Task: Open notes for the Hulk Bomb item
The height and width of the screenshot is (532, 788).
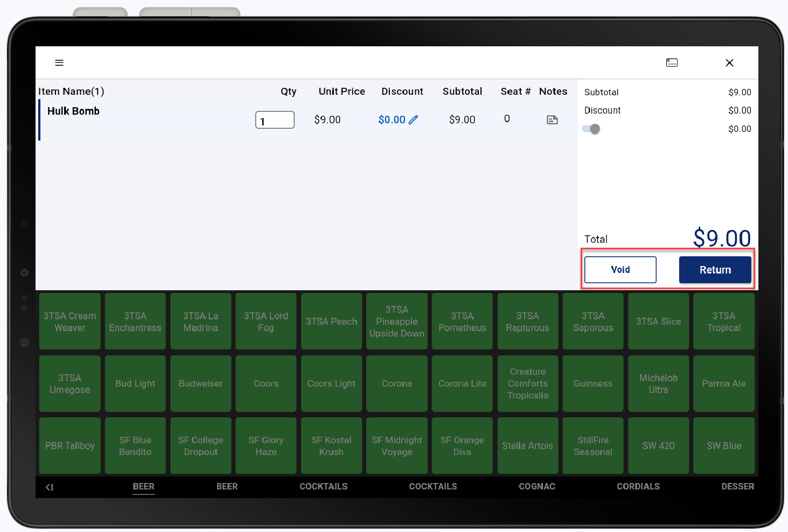Action: point(552,120)
